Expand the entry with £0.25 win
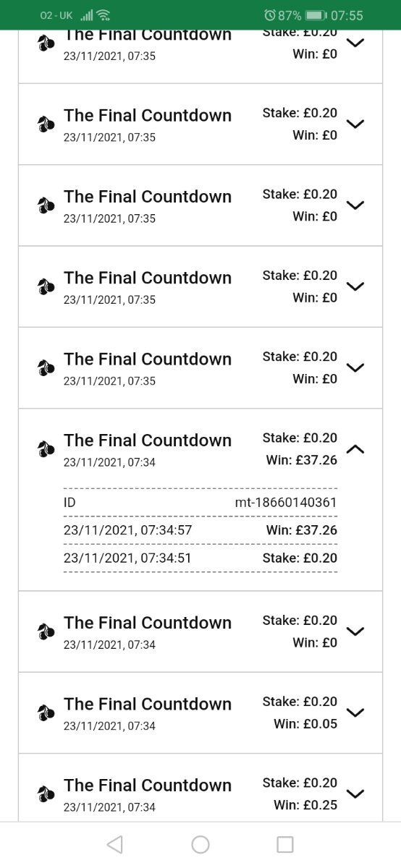This screenshot has width=401, height=868. (x=355, y=793)
